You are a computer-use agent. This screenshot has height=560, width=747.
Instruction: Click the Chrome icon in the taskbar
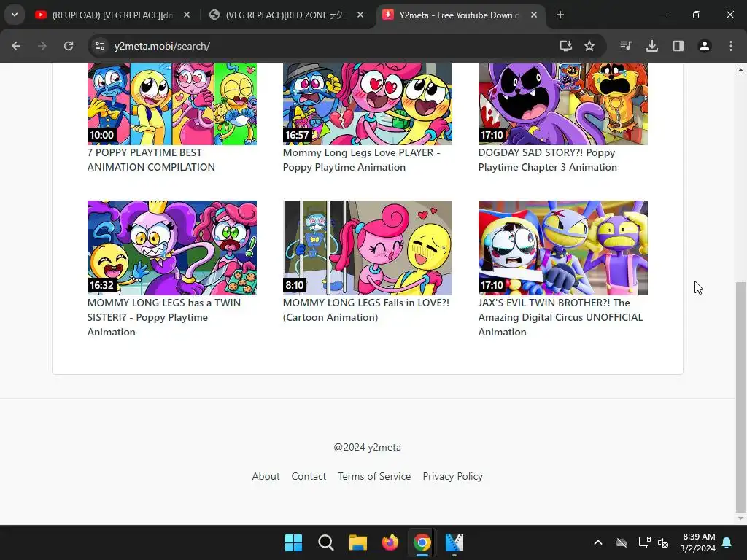tap(422, 542)
